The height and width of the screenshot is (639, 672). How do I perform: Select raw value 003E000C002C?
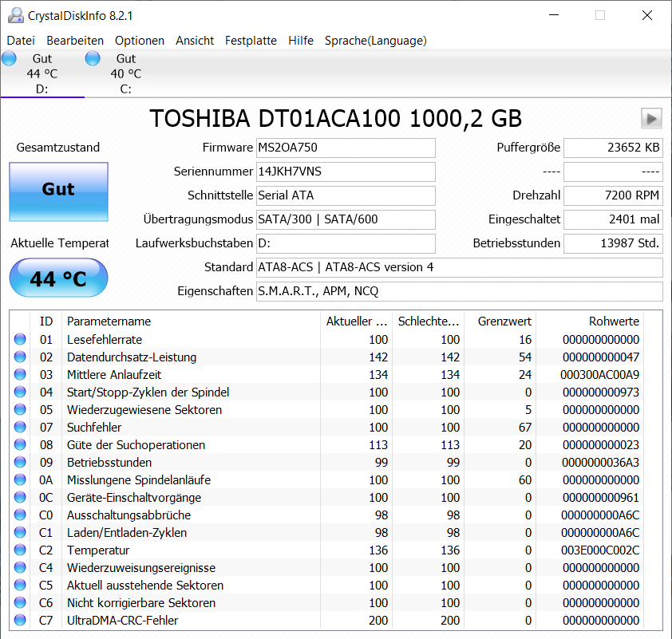click(x=600, y=550)
